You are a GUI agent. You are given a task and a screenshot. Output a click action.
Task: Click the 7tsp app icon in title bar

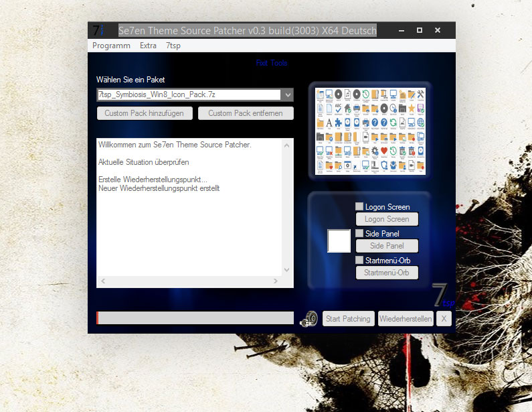tap(98, 30)
